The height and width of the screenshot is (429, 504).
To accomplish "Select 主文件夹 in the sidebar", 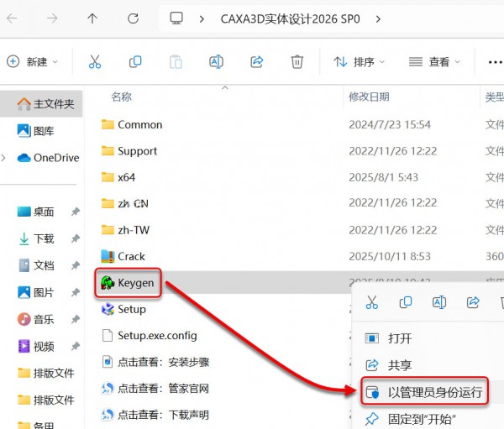I will pos(41,104).
